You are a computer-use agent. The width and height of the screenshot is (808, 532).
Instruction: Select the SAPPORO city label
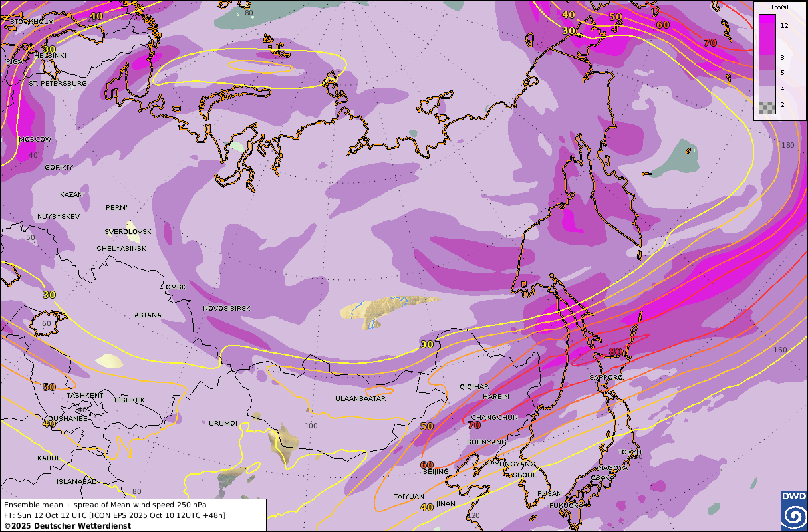(606, 378)
